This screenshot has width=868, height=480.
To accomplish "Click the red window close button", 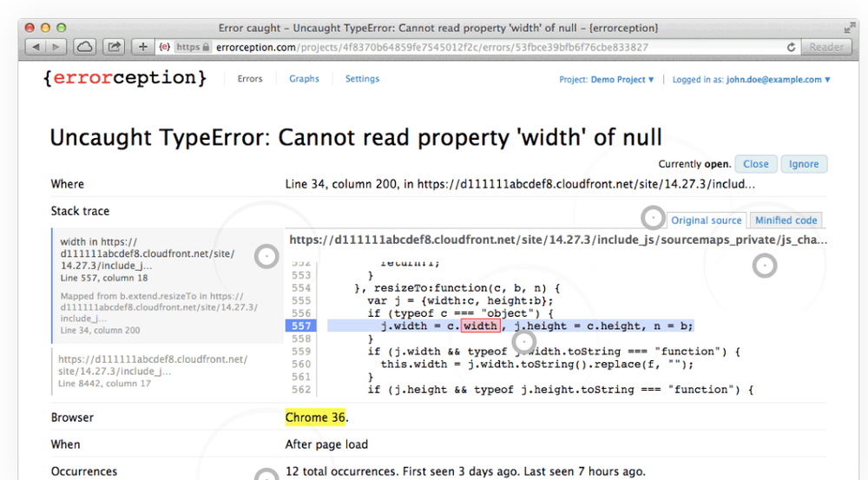I will (30, 28).
